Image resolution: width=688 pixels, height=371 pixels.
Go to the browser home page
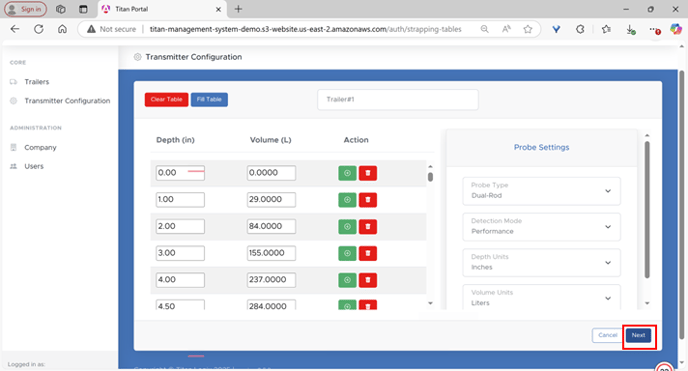click(x=62, y=29)
